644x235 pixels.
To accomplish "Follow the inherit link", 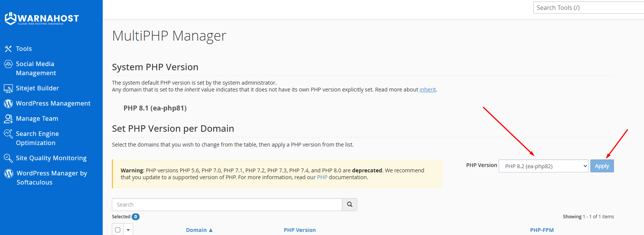I will click(x=428, y=90).
